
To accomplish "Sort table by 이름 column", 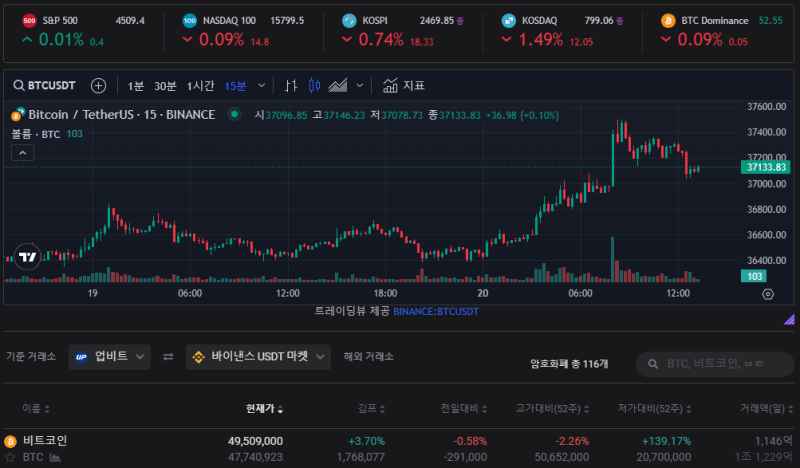I will [36, 408].
